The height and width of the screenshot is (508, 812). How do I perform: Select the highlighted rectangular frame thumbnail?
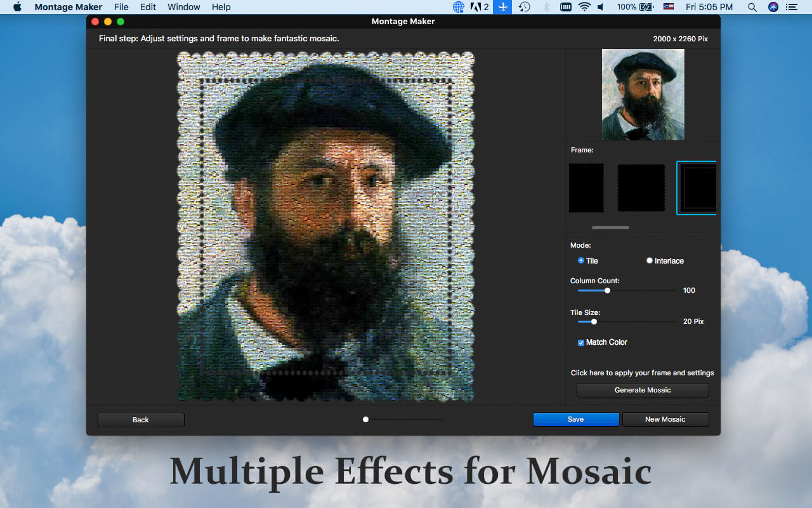point(697,188)
